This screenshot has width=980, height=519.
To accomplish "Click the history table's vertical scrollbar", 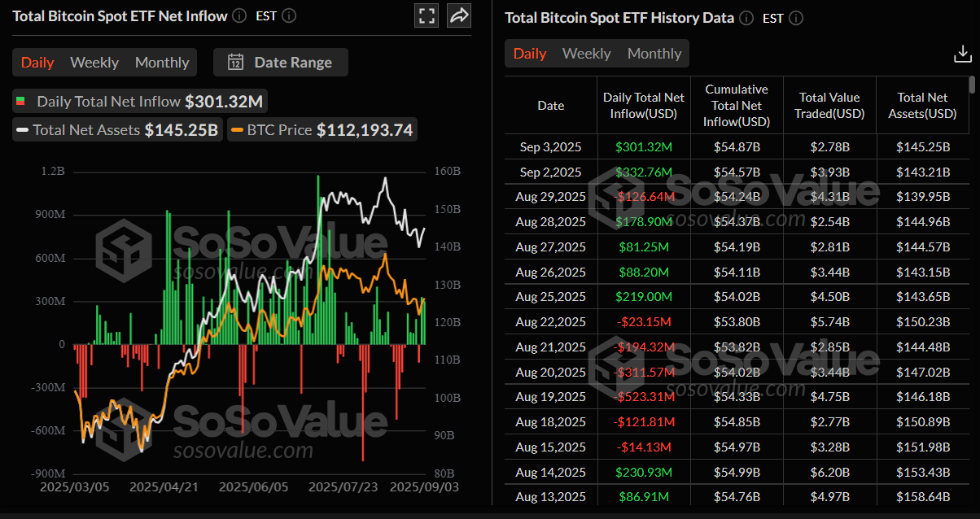I will 972,85.
